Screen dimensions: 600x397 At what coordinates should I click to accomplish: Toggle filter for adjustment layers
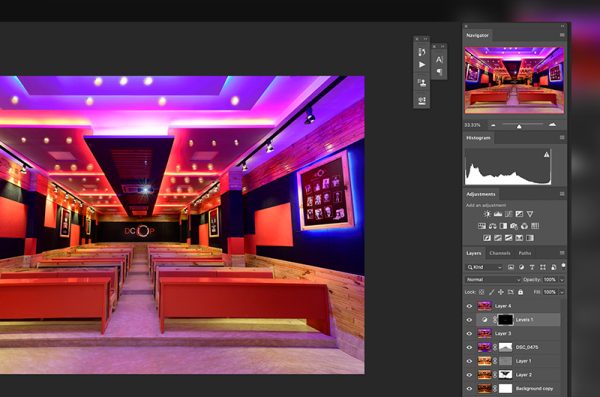(522, 267)
